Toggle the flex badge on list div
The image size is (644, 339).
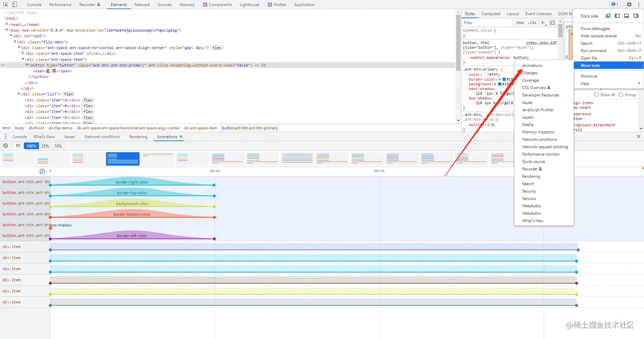click(69, 94)
